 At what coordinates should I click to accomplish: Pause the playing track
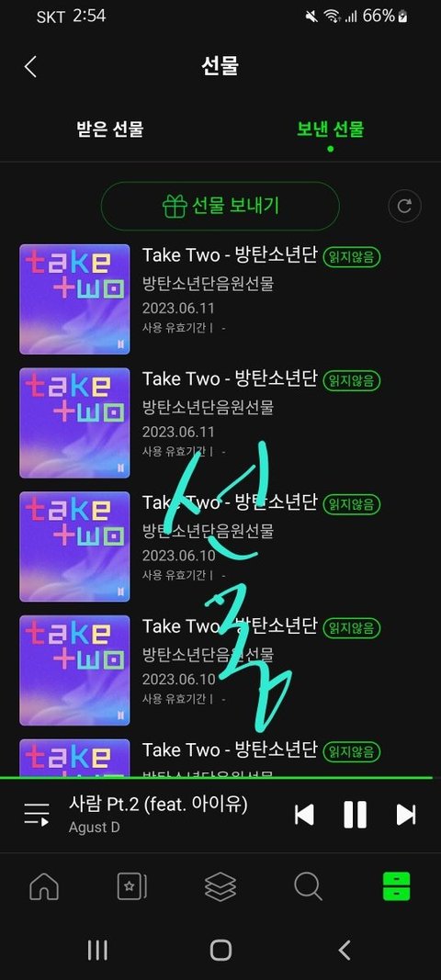click(355, 815)
